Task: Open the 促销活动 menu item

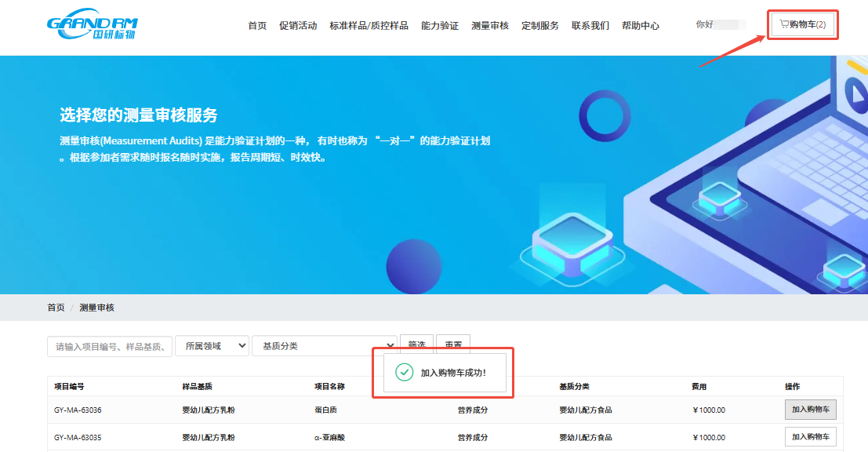Action: (298, 26)
